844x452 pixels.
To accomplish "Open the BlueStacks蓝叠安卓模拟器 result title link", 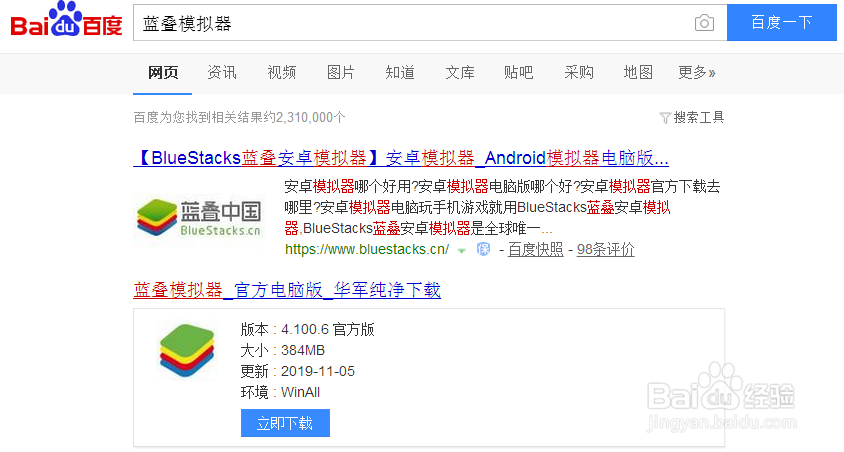I will [401, 158].
